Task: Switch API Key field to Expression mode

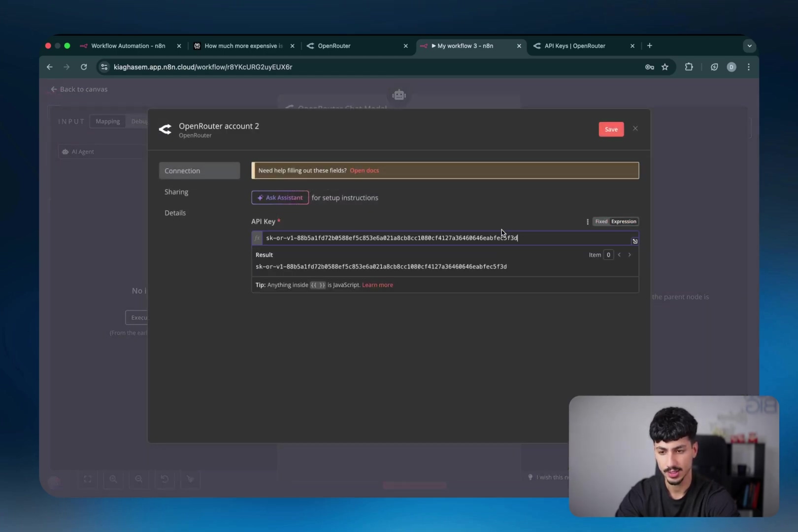Action: [624, 222]
